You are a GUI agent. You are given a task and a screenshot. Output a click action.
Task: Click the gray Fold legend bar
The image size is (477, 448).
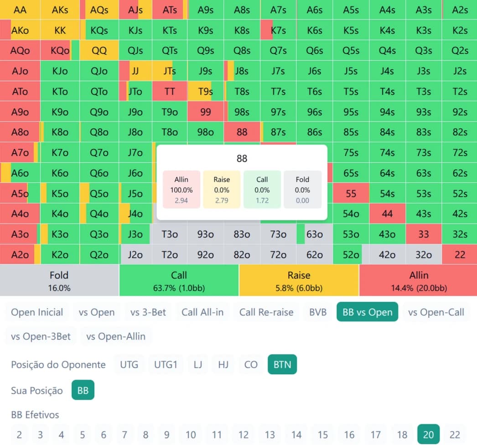coord(59,280)
